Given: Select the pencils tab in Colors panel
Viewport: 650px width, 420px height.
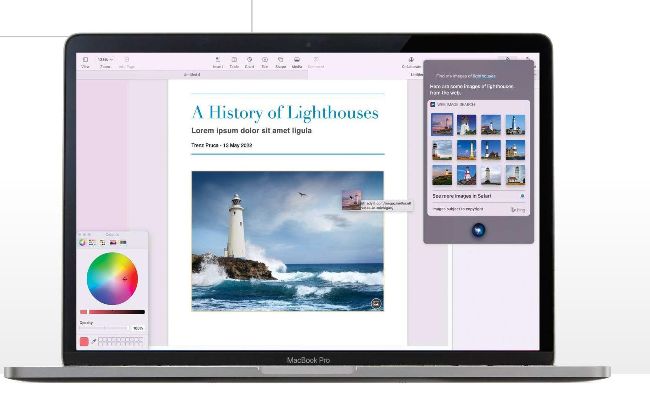Looking at the screenshot, I should (123, 242).
